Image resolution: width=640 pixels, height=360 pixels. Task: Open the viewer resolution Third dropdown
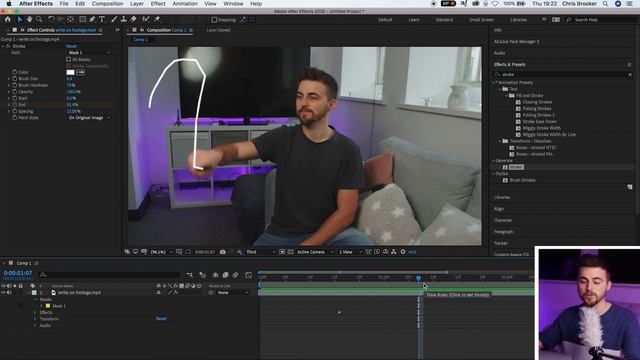point(260,252)
